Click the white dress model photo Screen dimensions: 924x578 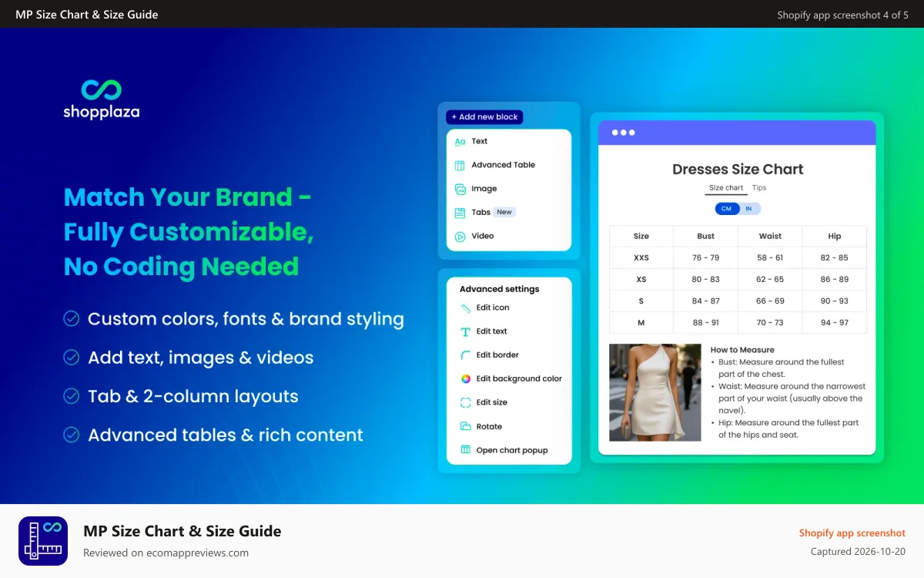pos(655,392)
